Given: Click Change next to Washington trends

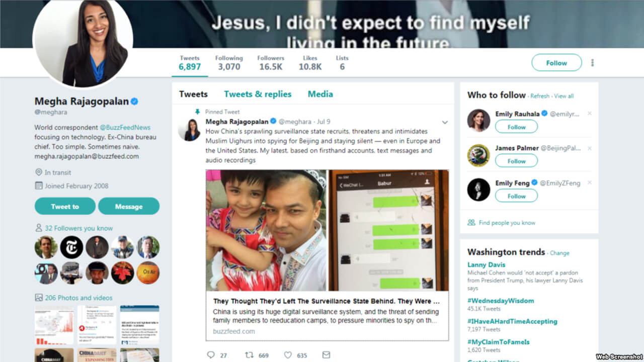Looking at the screenshot, I should (x=559, y=253).
